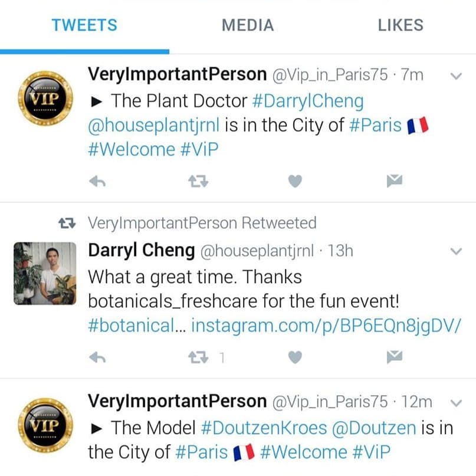Open Darryl Cheng's profile photo
Image resolution: width=476 pixels, height=476 pixels.
45,273
